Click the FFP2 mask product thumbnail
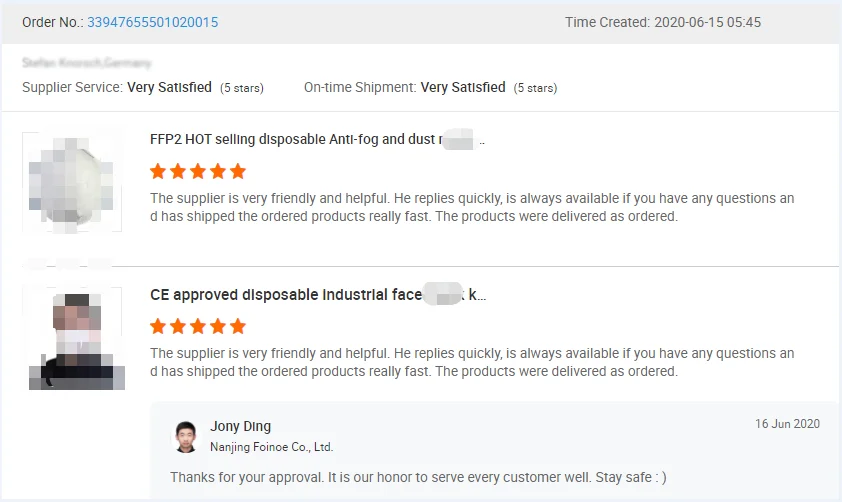The width and height of the screenshot is (842, 502). point(72,180)
